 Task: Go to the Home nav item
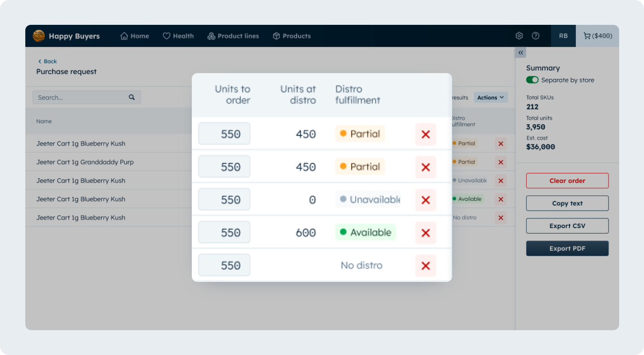tap(134, 36)
